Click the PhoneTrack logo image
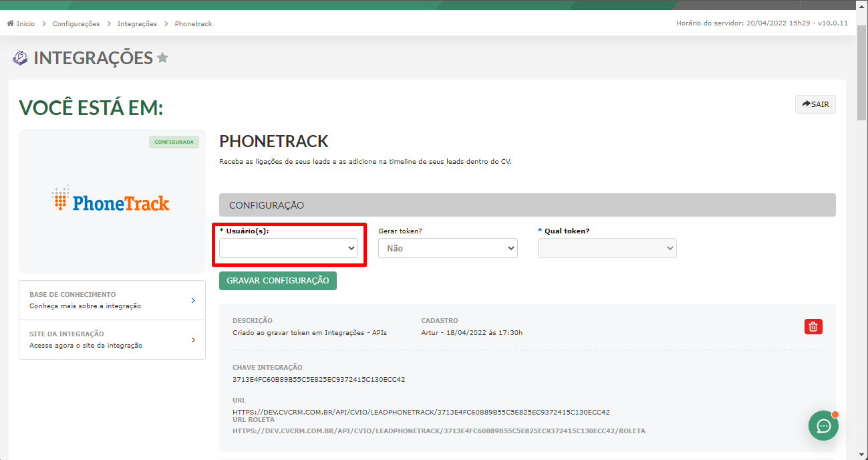This screenshot has width=868, height=460. pyautogui.click(x=111, y=199)
